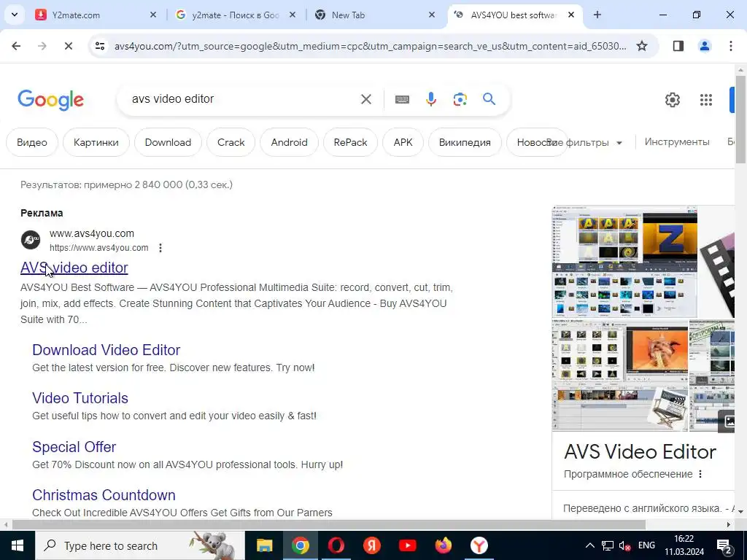
Task: Switch to y2mate Google search tab
Action: click(236, 15)
